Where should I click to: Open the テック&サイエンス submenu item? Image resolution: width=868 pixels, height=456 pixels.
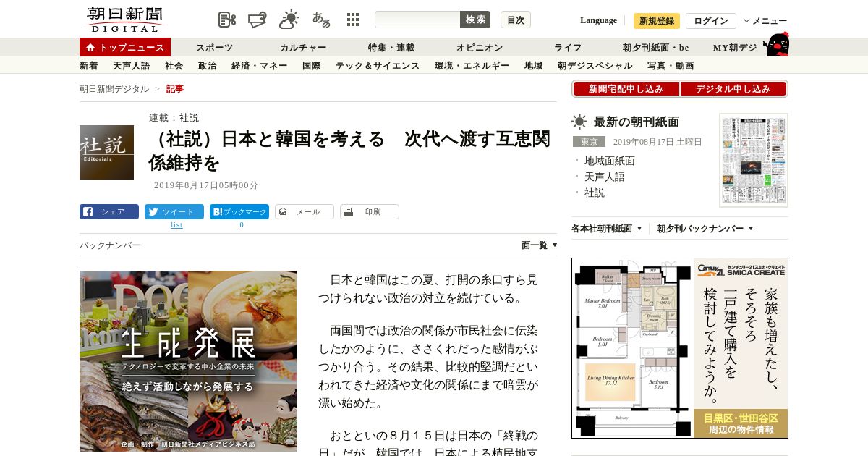(x=378, y=66)
